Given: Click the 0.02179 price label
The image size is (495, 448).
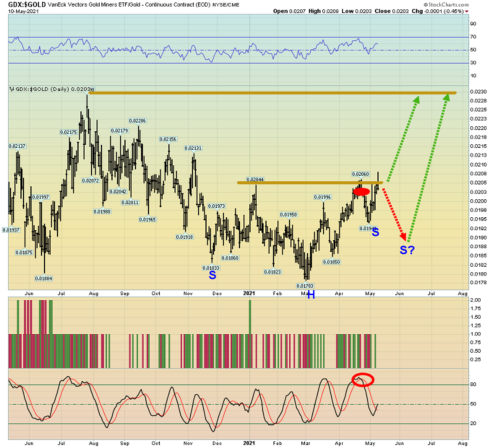Looking at the screenshot, I should pos(119,131).
